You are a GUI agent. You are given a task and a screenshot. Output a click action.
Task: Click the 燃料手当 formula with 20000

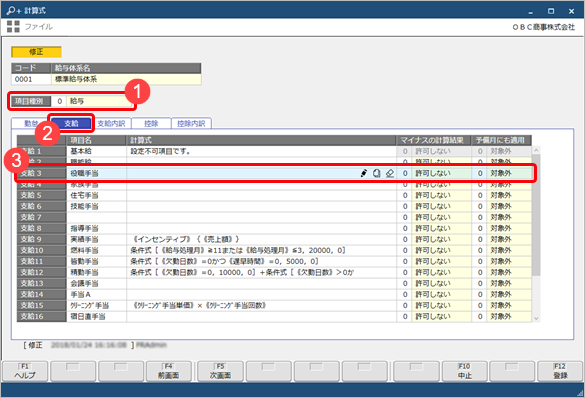[x=261, y=250]
